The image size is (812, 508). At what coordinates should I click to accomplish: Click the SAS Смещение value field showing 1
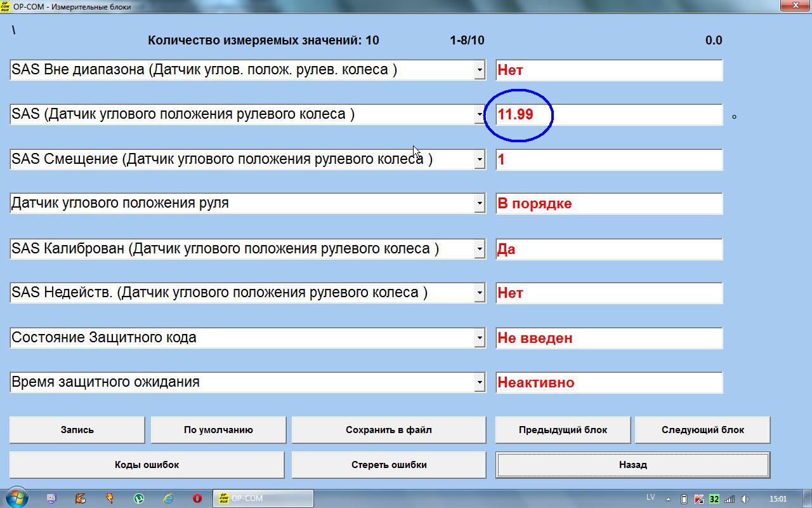pyautogui.click(x=609, y=160)
